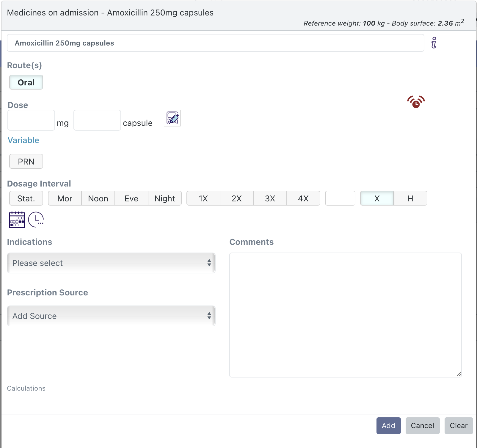
Task: Open the Prescription Source dropdown
Action: [111, 316]
